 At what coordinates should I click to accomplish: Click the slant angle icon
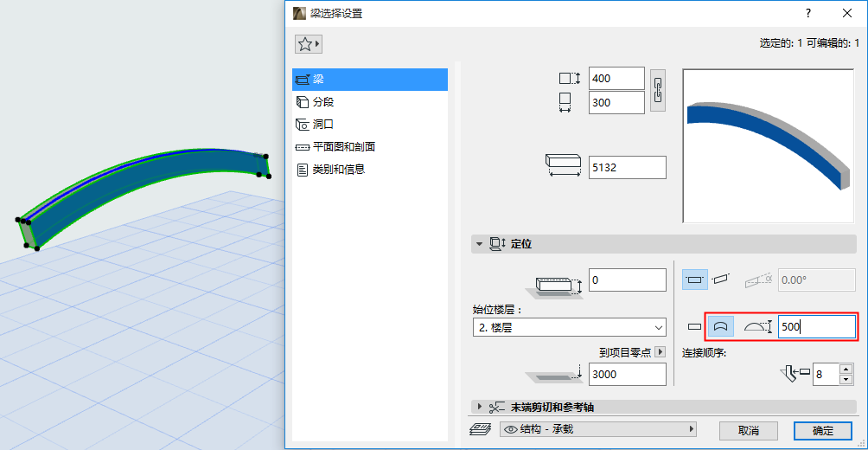click(759, 280)
